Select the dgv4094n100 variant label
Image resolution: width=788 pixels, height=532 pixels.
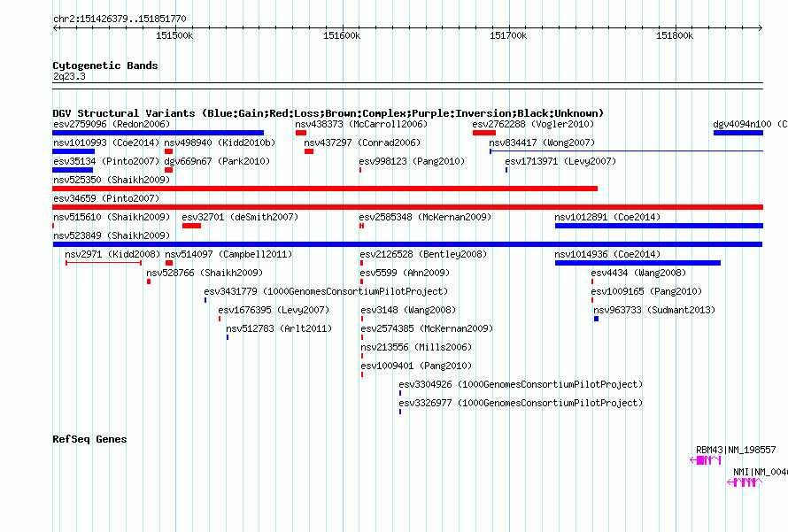[750, 124]
